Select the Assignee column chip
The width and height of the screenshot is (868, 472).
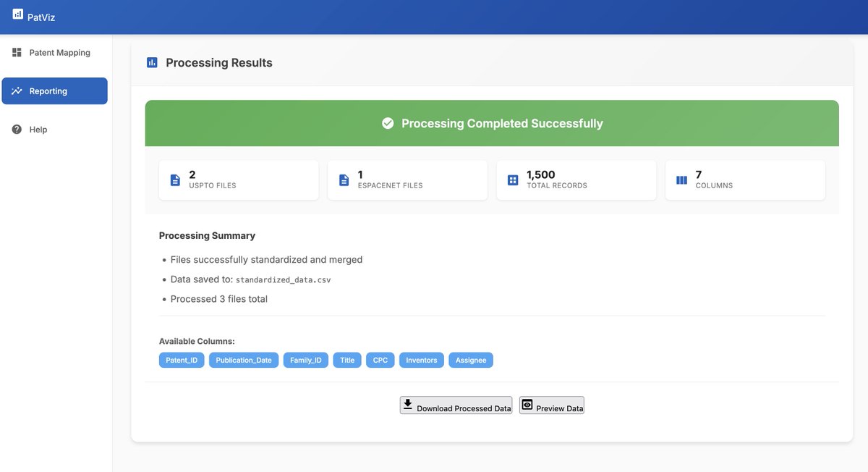click(471, 360)
